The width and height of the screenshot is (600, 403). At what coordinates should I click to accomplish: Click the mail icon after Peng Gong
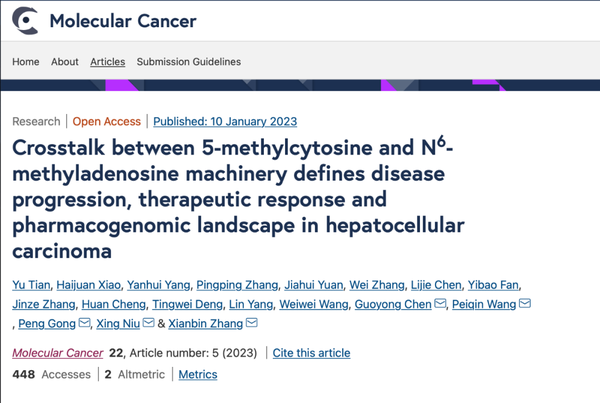point(85,323)
